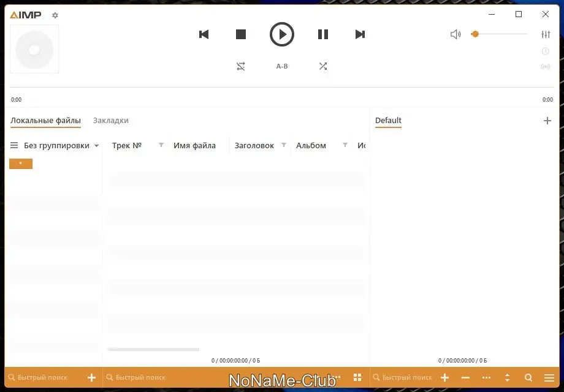This screenshot has height=392, width=564.
Task: Toggle shuffle playback
Action: 323,66
